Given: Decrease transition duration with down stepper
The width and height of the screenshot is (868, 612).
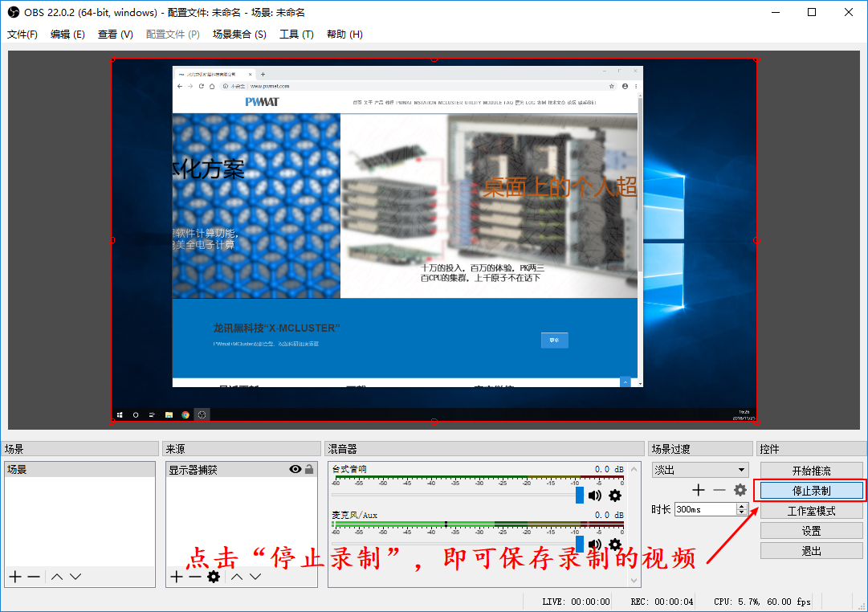Looking at the screenshot, I should (742, 513).
